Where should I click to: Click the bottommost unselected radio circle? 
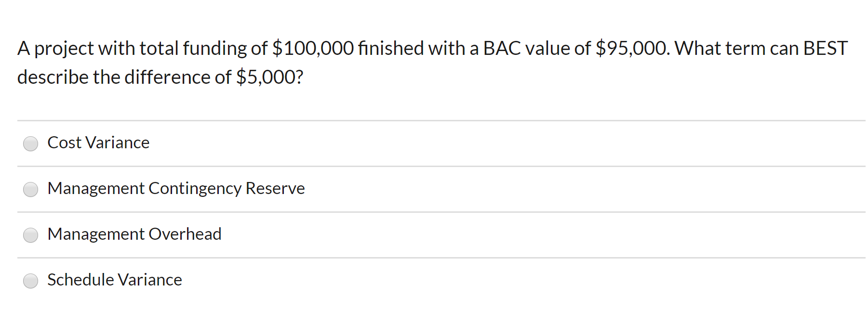point(30,280)
